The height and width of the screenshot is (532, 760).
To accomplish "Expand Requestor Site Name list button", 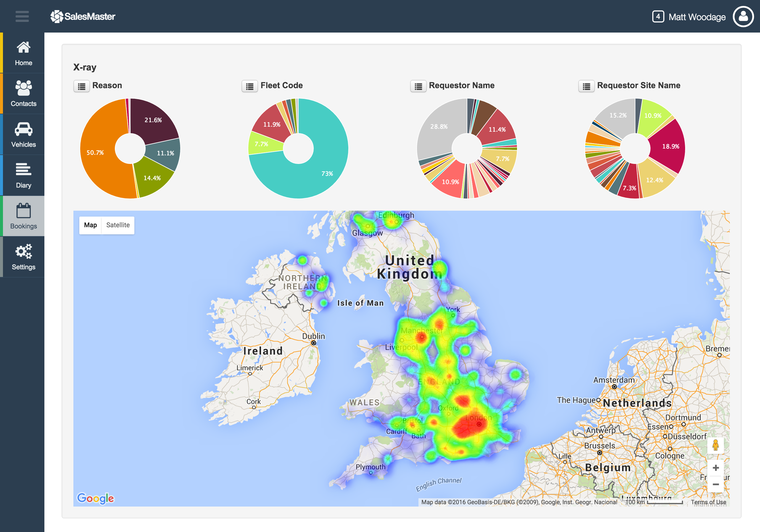I will pyautogui.click(x=586, y=86).
